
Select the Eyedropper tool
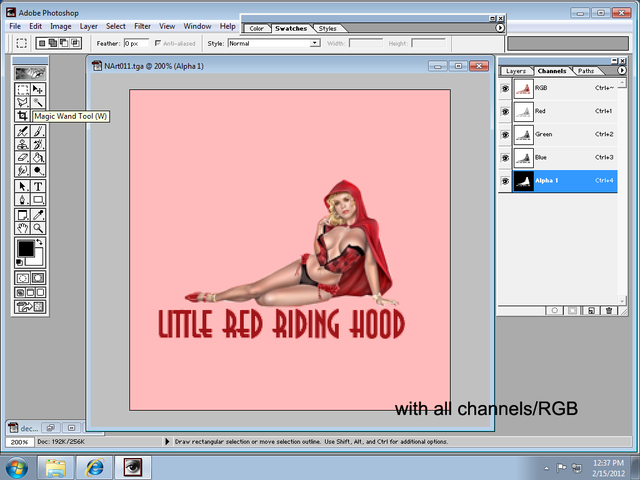(x=38, y=215)
